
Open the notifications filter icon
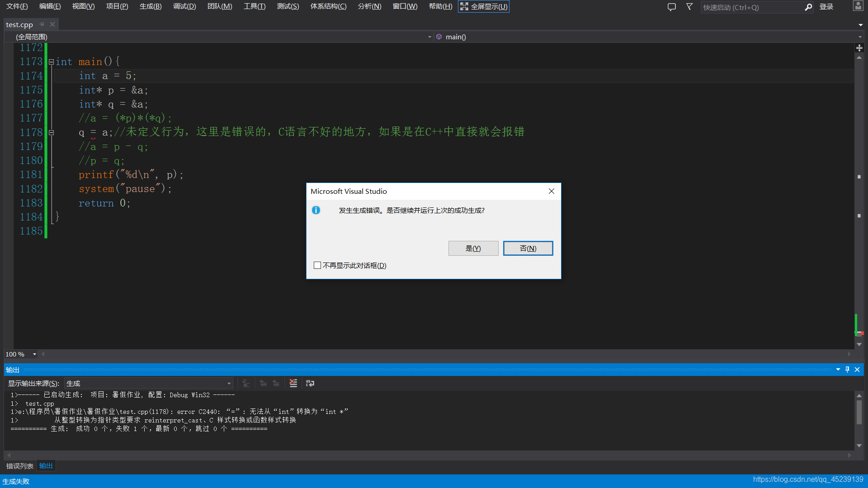coord(689,7)
